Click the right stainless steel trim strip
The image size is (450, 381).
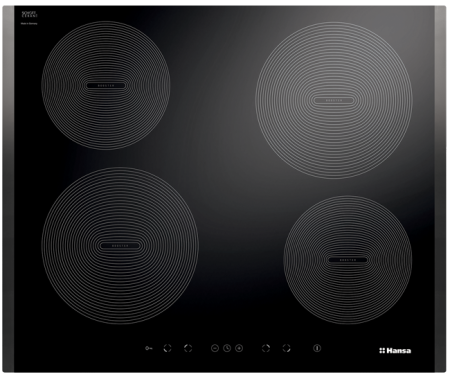tap(441, 189)
